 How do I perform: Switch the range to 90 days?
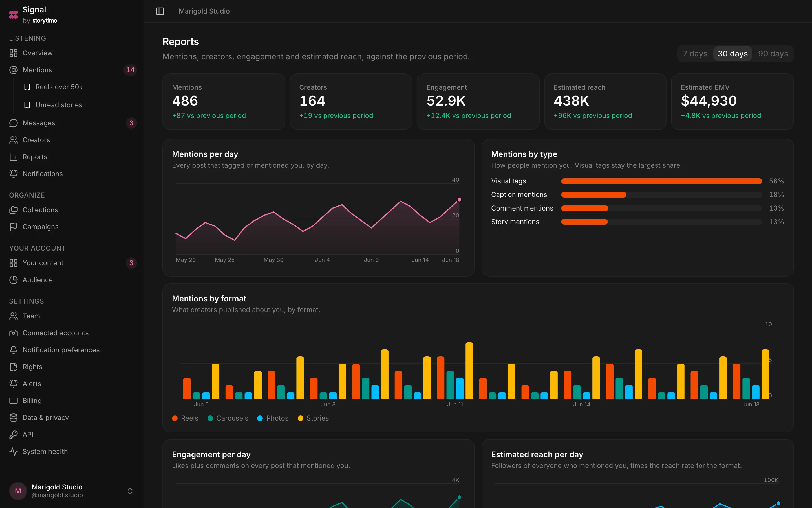point(773,54)
